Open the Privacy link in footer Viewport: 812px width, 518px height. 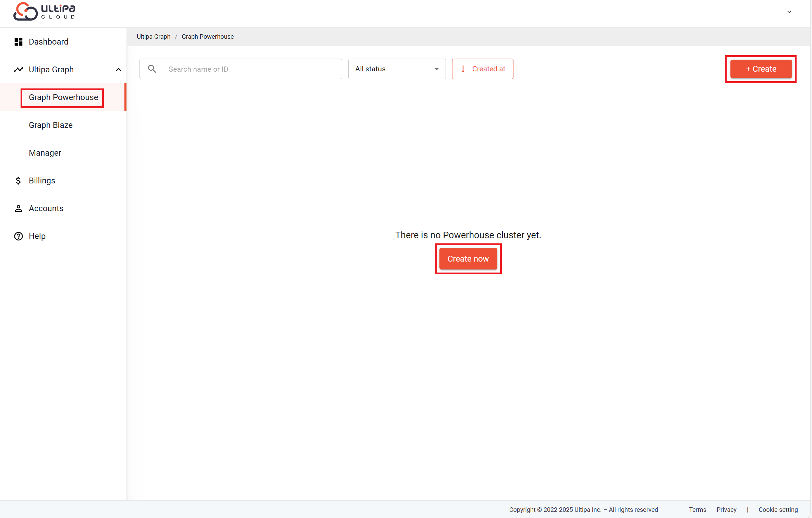726,509
